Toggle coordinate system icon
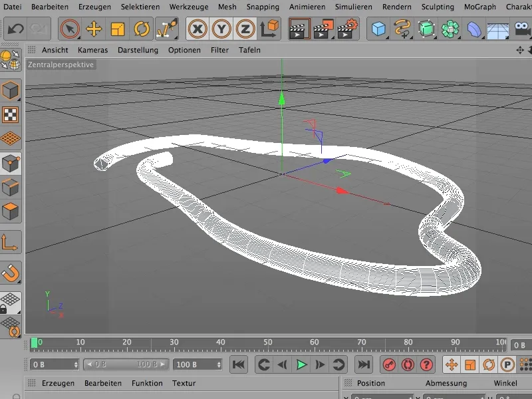The image size is (532, 399). tap(269, 29)
